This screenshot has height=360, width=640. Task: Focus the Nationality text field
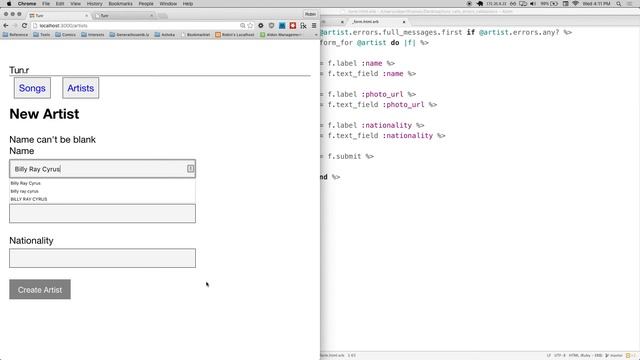pos(102,258)
